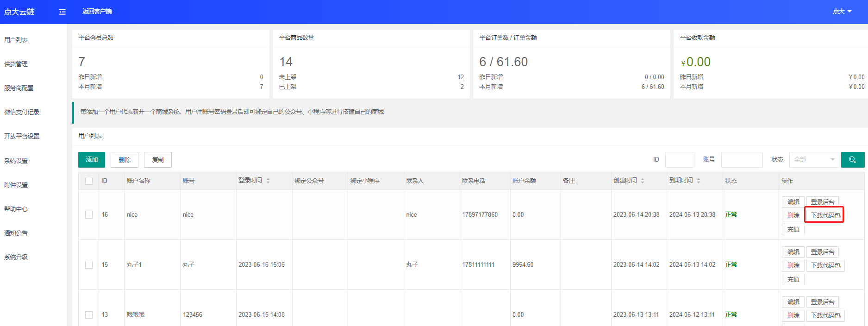Toggle the select-all header checkbox
868x326 pixels.
[x=89, y=181]
